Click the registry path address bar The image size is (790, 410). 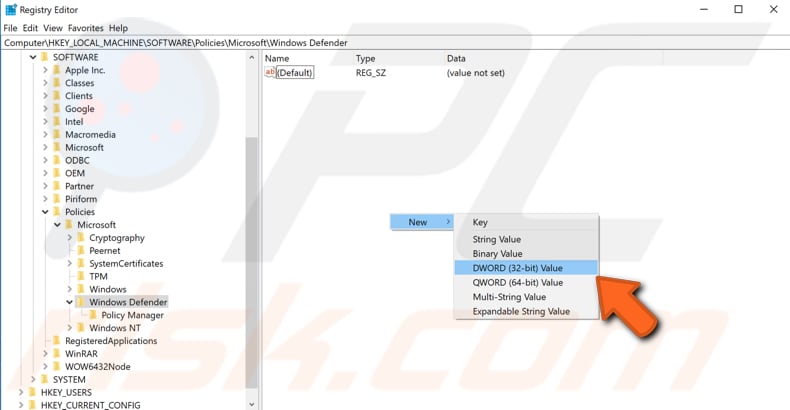click(x=395, y=43)
